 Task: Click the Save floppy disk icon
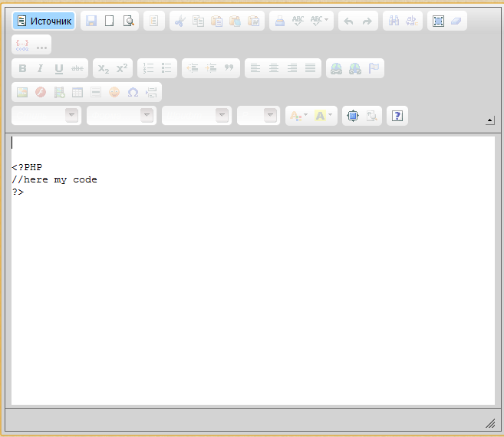[91, 21]
